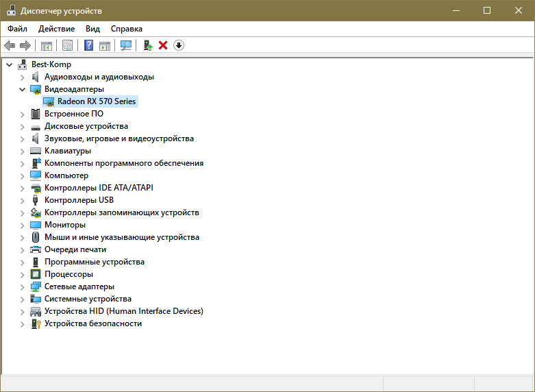This screenshot has height=392, width=535.
Task: Select the Компьютер label
Action: click(66, 175)
